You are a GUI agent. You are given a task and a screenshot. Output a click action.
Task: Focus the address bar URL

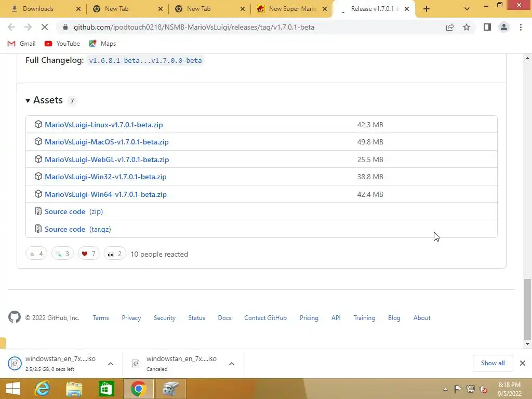[194, 27]
